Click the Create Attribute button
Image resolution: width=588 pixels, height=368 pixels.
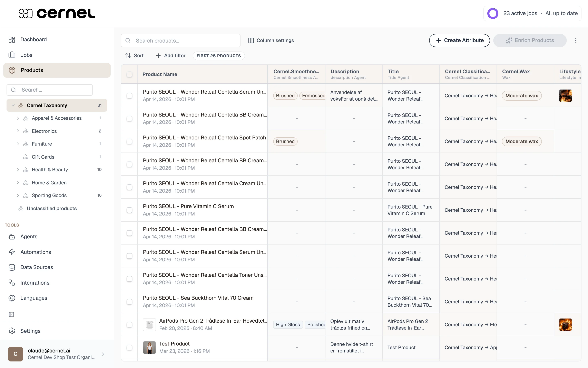click(459, 40)
